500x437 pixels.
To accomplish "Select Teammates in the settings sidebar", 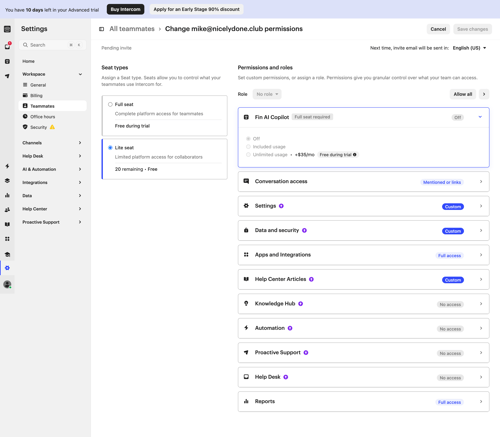I will pos(52,106).
